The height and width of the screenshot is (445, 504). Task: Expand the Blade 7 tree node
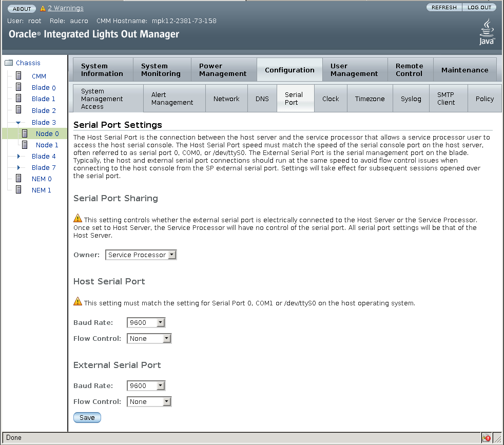tap(18, 167)
